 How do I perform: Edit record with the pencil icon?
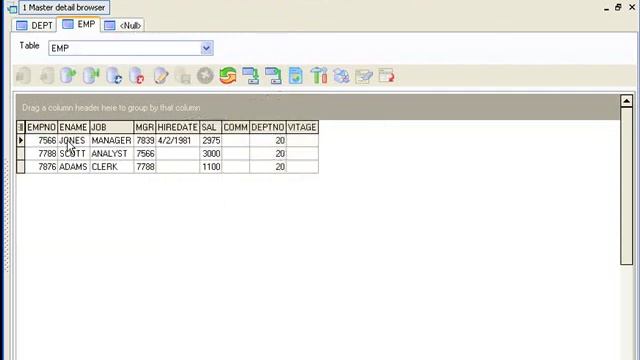pos(160,76)
